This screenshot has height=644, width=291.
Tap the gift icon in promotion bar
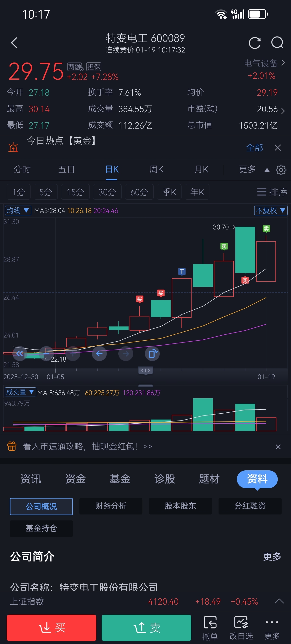tap(12, 446)
